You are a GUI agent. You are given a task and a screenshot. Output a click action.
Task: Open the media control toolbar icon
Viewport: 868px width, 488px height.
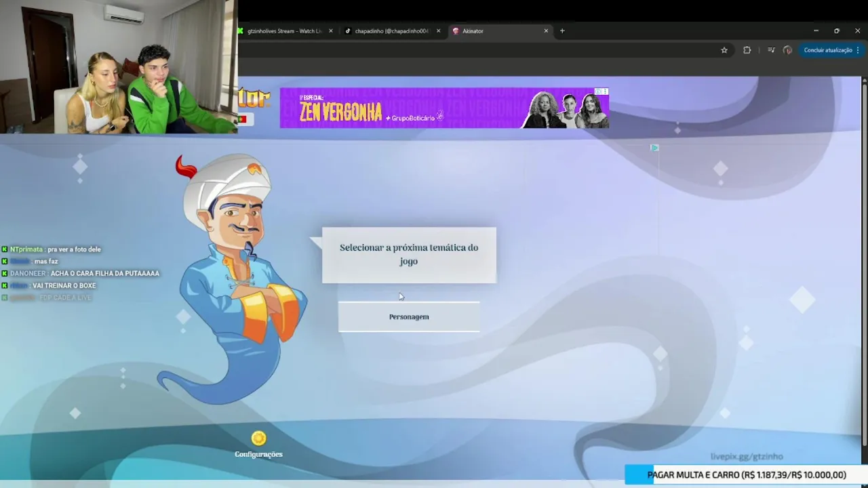(771, 50)
